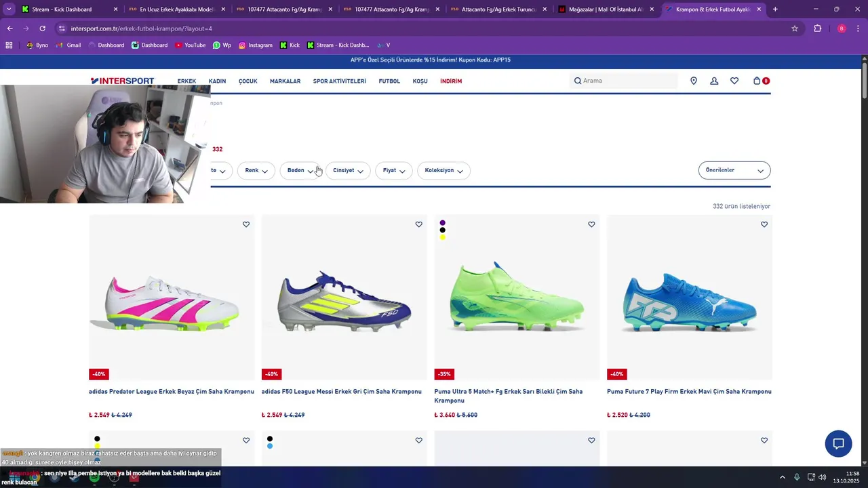The image size is (868, 488).
Task: Open the SPOR AKTİVİTELERİ menu
Action: pos(339,81)
